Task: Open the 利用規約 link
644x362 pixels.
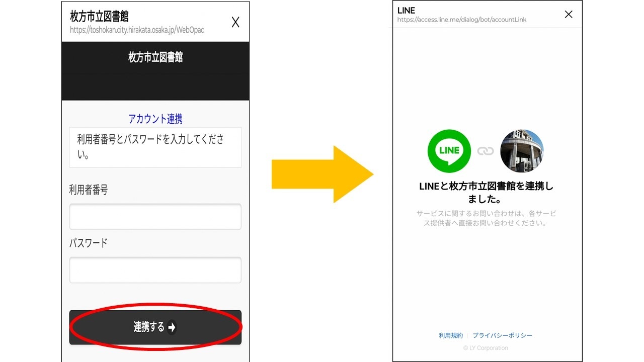Action: (451, 335)
